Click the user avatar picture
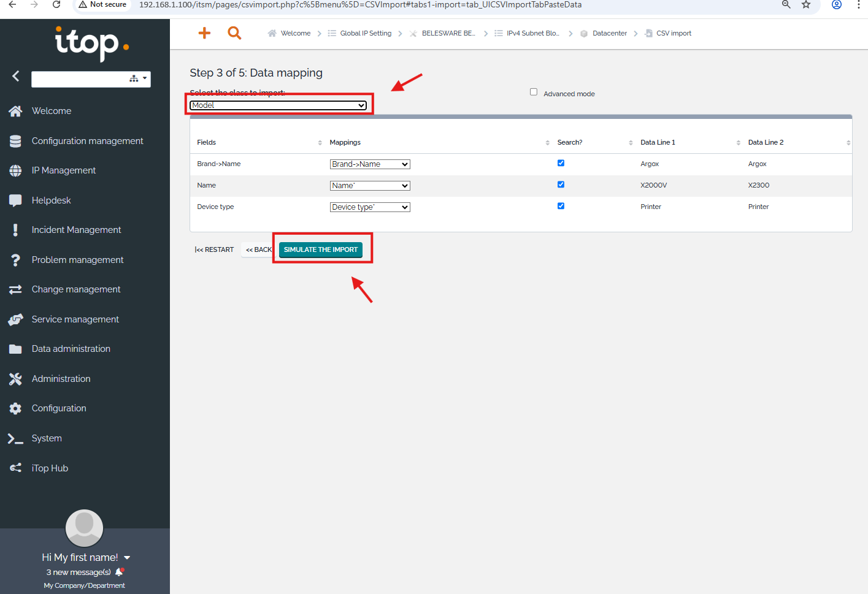The height and width of the screenshot is (594, 868). click(84, 528)
